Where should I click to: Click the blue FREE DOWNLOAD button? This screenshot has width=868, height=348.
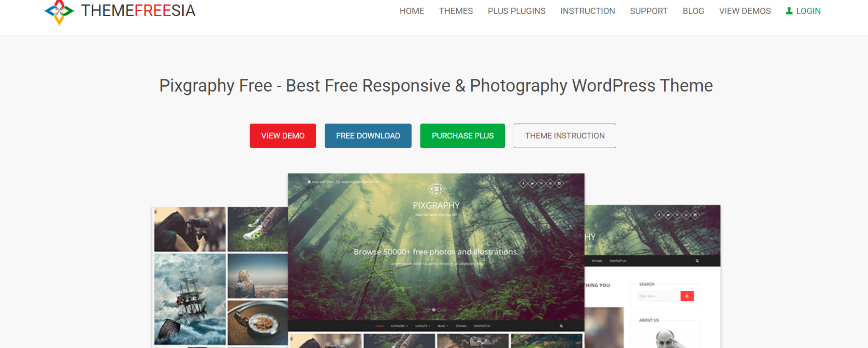click(368, 136)
